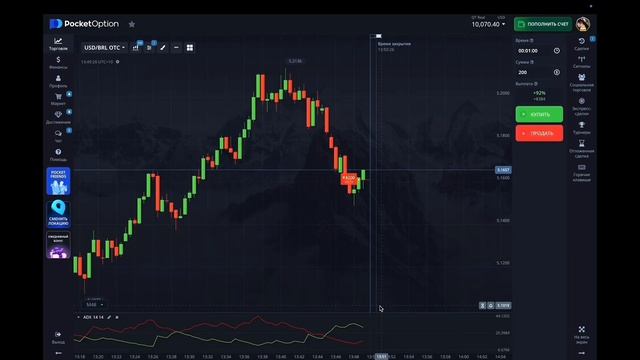Screen dimensions: 640x360
Task: Open the Hotkeys keyboard panel
Action: [582, 173]
